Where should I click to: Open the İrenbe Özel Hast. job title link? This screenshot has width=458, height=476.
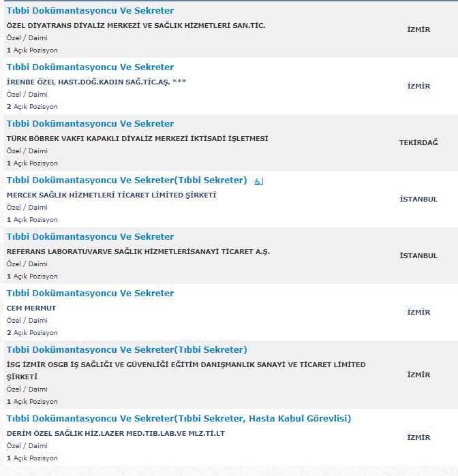pos(90,67)
